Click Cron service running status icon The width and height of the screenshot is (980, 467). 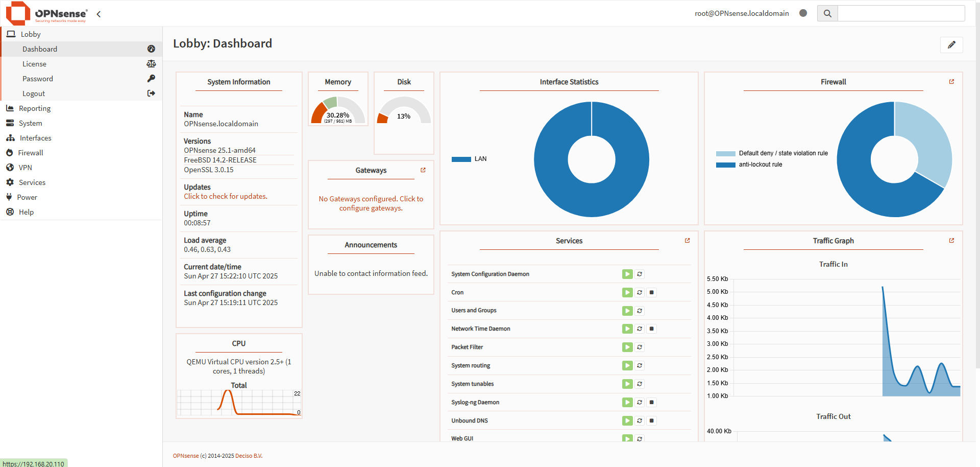coord(627,293)
